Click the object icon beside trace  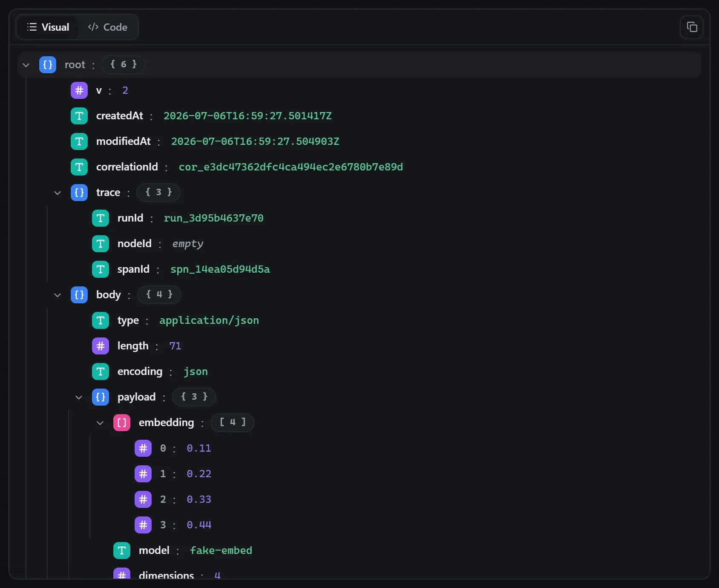click(x=79, y=193)
